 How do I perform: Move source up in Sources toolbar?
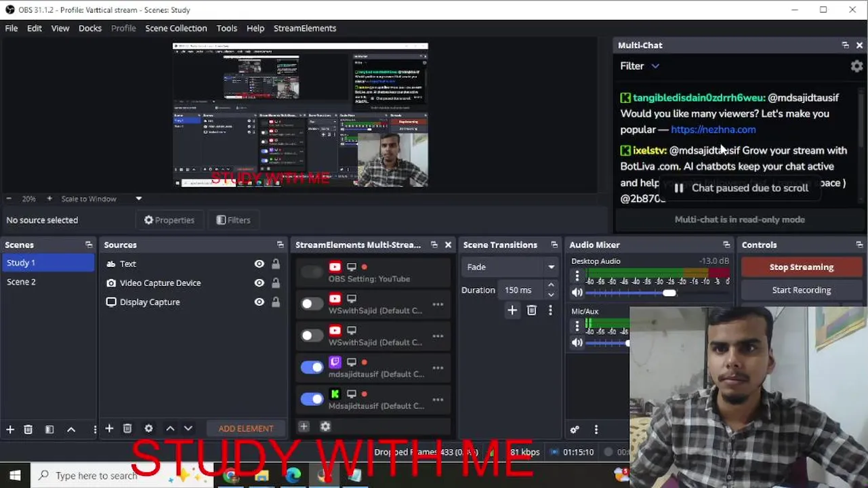click(x=170, y=428)
